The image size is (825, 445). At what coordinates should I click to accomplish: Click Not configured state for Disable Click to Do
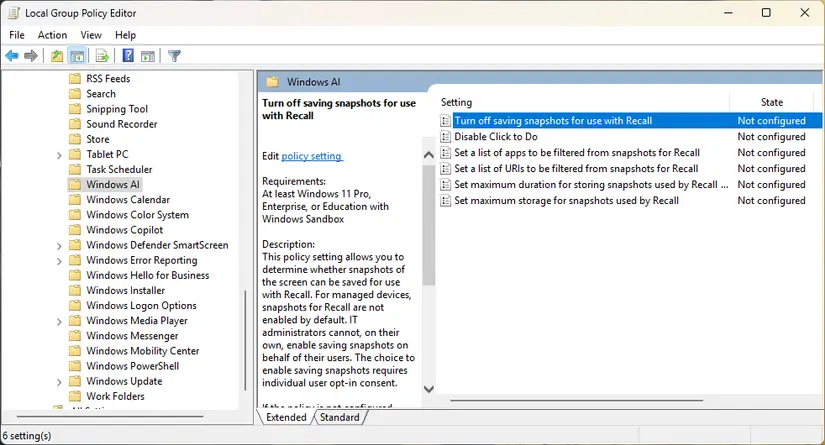pos(771,137)
